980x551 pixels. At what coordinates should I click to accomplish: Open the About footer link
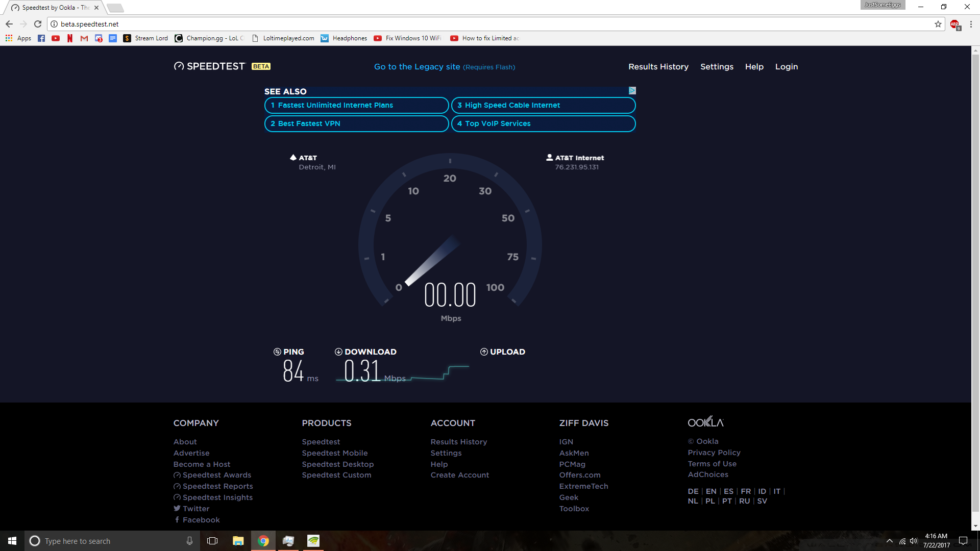(185, 442)
